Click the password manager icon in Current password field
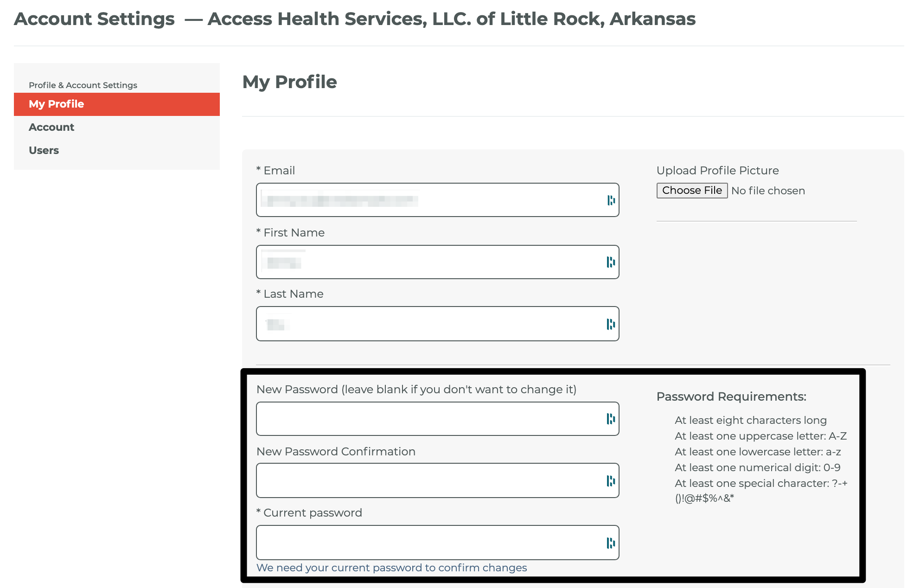 click(x=611, y=543)
